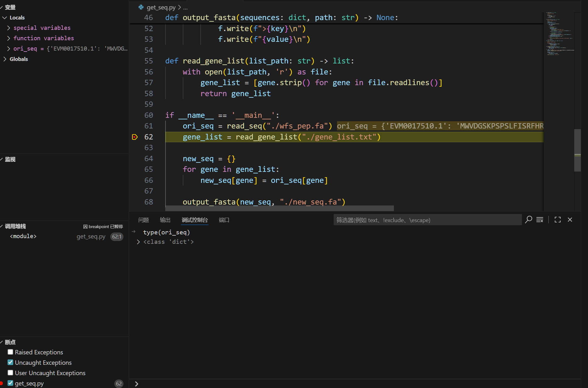The height and width of the screenshot is (388, 588).
Task: Click the editor horizontal scrollbar
Action: tap(280, 208)
